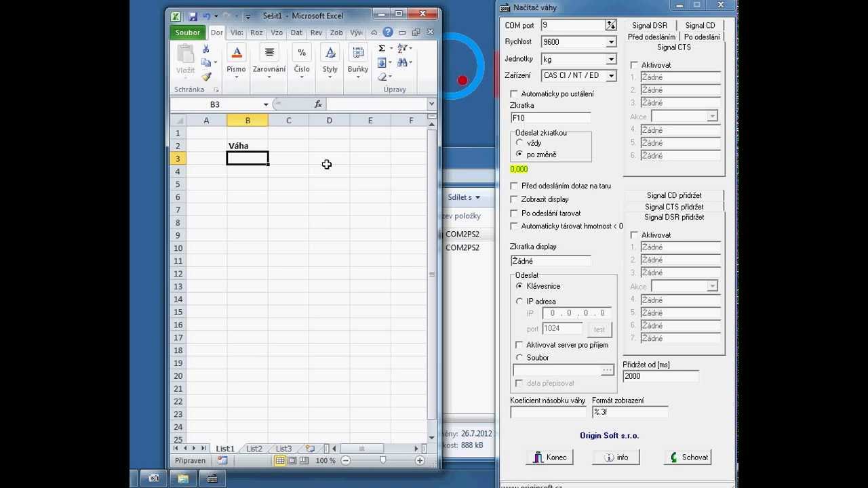Click the AutoSum sigma icon
The image size is (868, 488).
(x=382, y=48)
